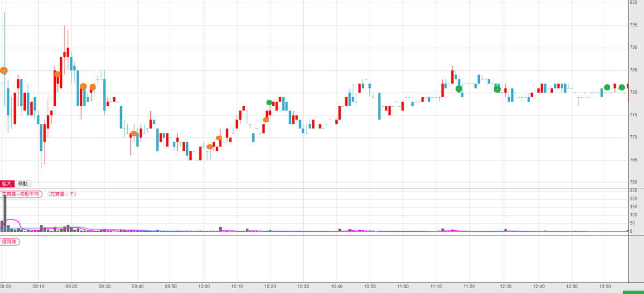Click the 10:20 time axis label
Screen dimensions: 644x294
point(270,286)
